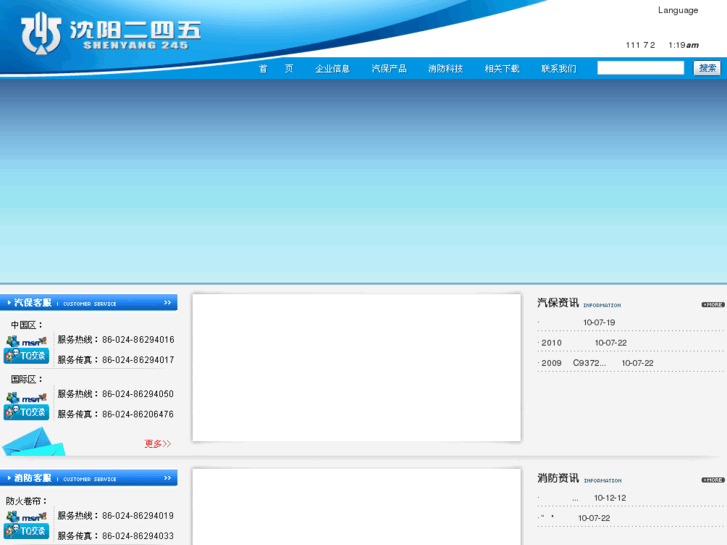727x545 pixels.
Task: Open 消防科技 menu item
Action: [x=446, y=69]
